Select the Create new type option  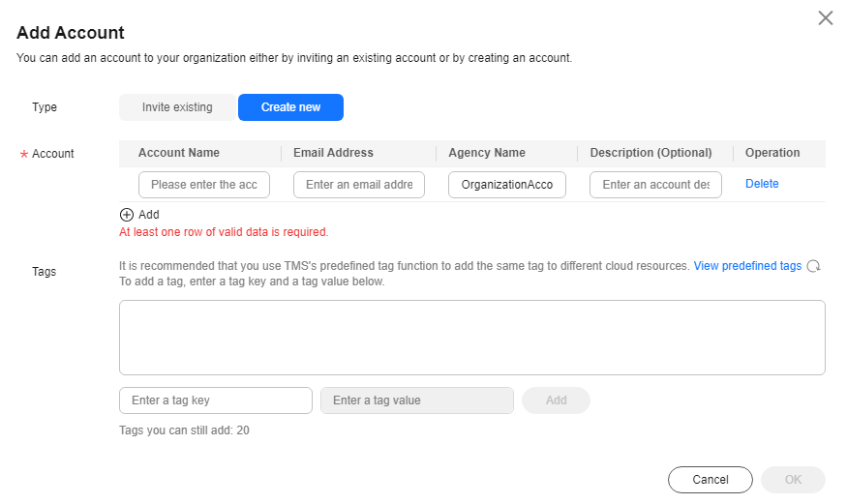[x=290, y=107]
